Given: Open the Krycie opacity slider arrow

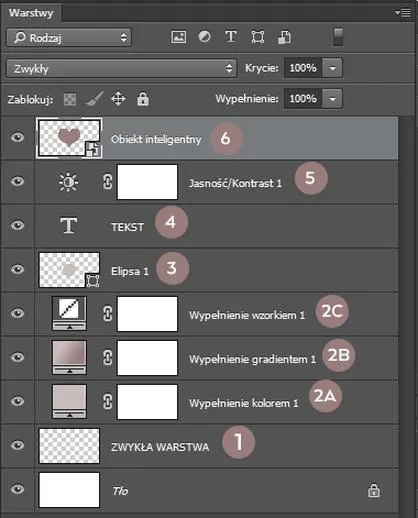Looking at the screenshot, I should click(332, 68).
